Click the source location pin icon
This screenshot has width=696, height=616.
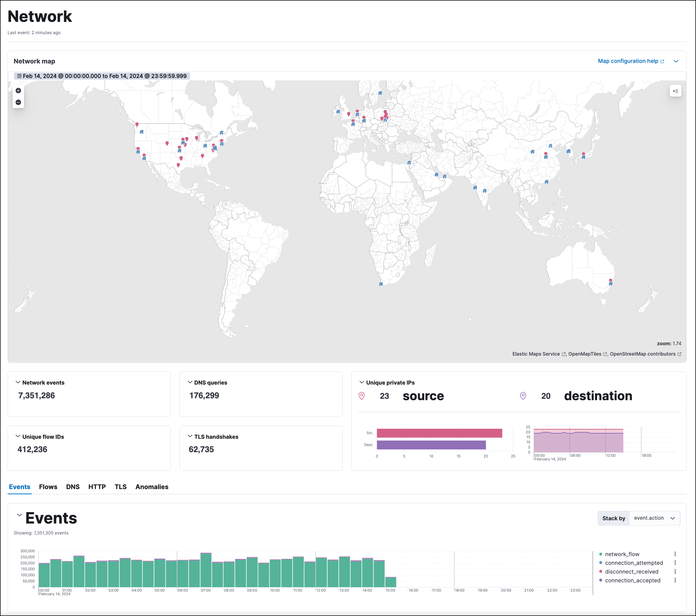click(361, 396)
